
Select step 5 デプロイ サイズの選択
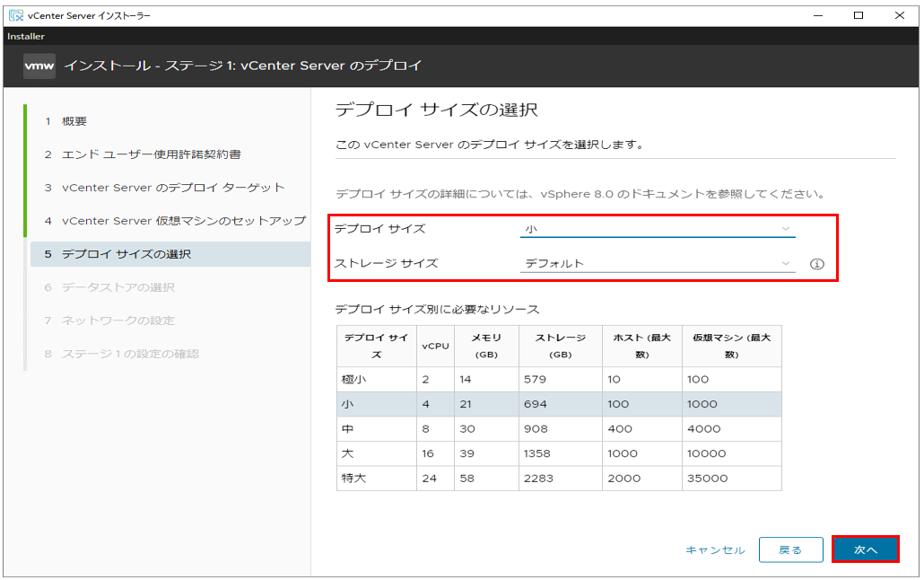170,254
